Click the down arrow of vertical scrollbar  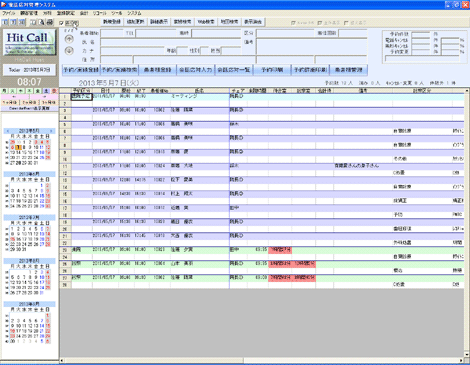(x=467, y=355)
